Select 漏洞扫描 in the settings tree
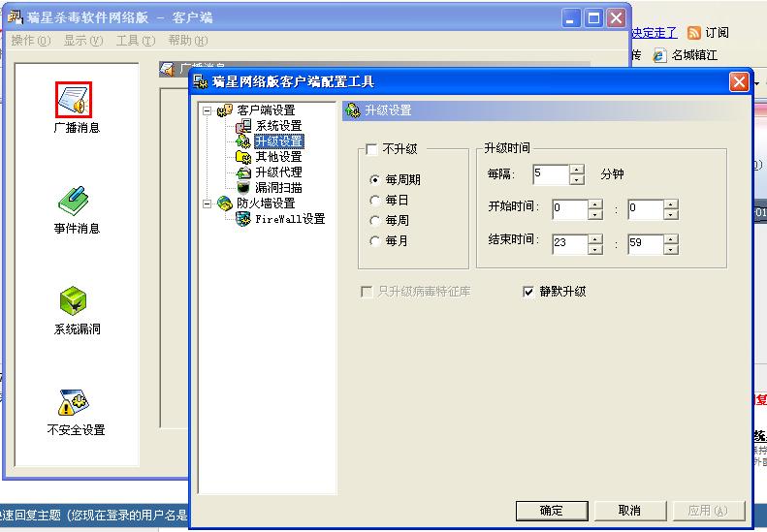The image size is (767, 532). [279, 188]
